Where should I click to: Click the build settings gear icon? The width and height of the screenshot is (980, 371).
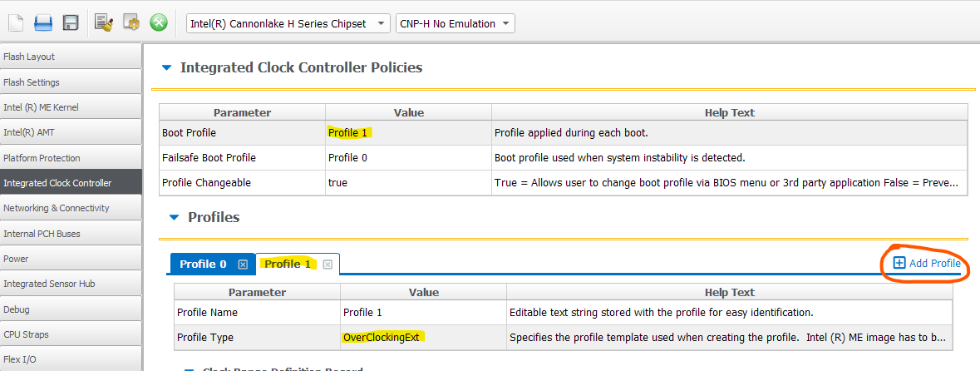coord(131,23)
